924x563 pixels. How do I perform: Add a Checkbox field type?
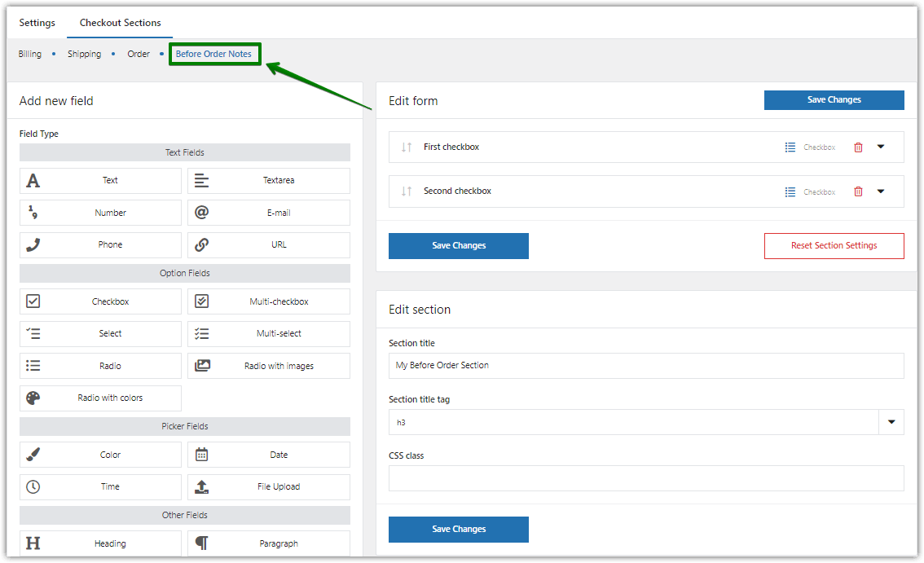coord(100,301)
